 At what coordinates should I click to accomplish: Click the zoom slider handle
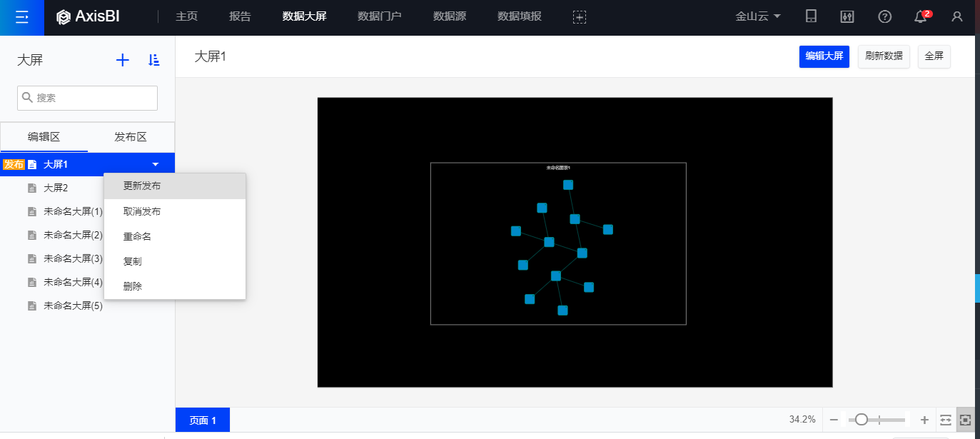pyautogui.click(x=862, y=420)
